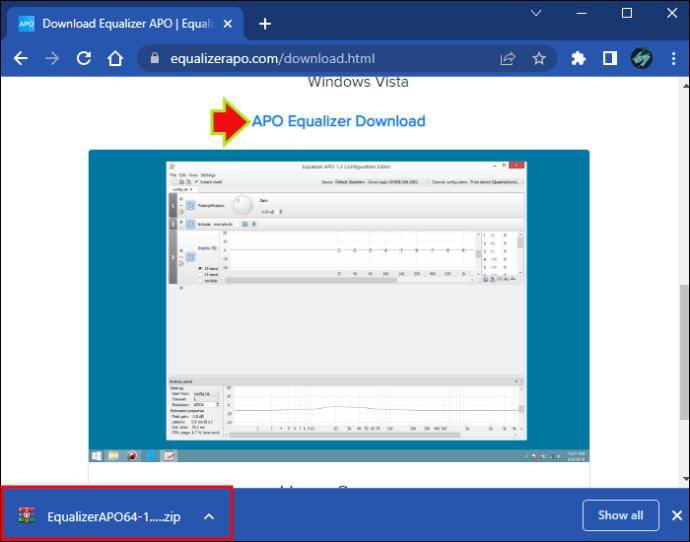Bookmark this page with the star icon
690x542 pixels.
pyautogui.click(x=539, y=58)
